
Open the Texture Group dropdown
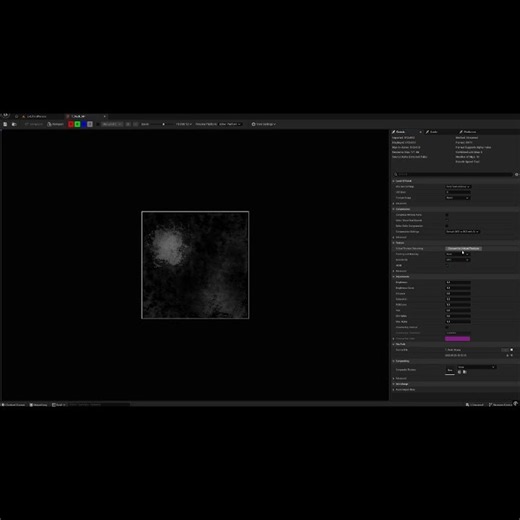click(x=458, y=198)
